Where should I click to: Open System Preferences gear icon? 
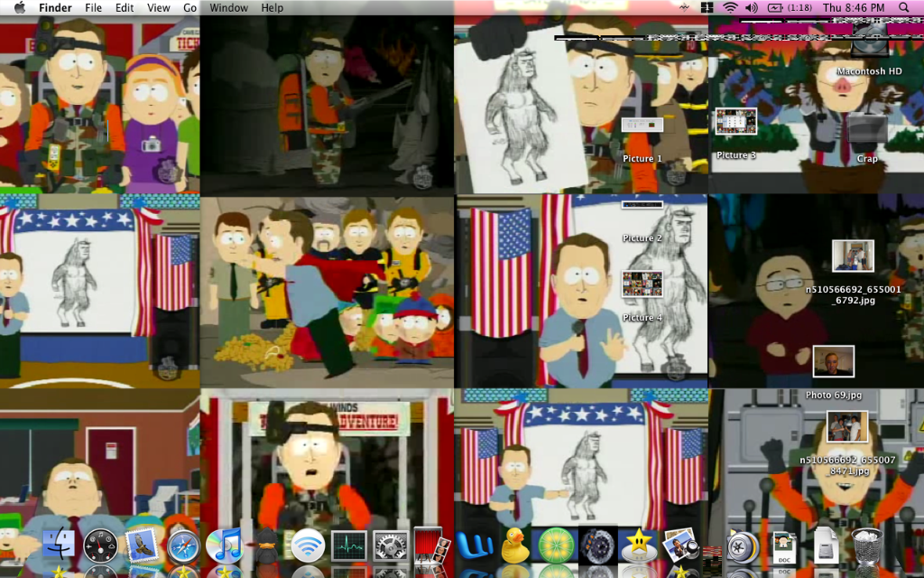tap(390, 546)
